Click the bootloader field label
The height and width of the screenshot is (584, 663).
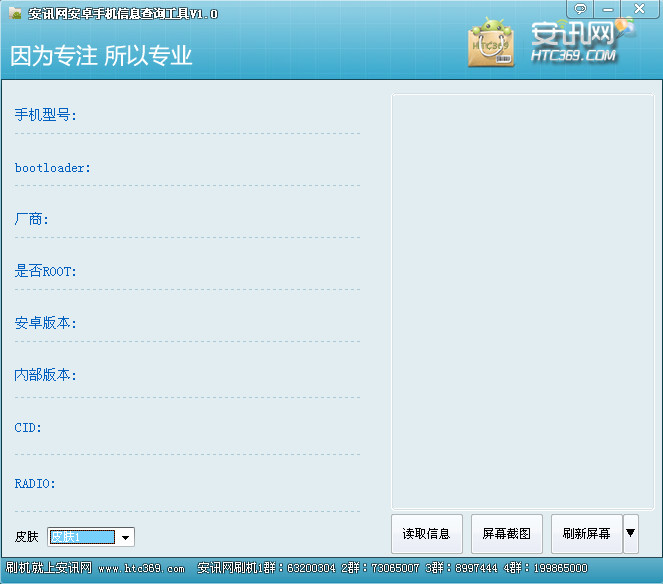[x=52, y=168]
